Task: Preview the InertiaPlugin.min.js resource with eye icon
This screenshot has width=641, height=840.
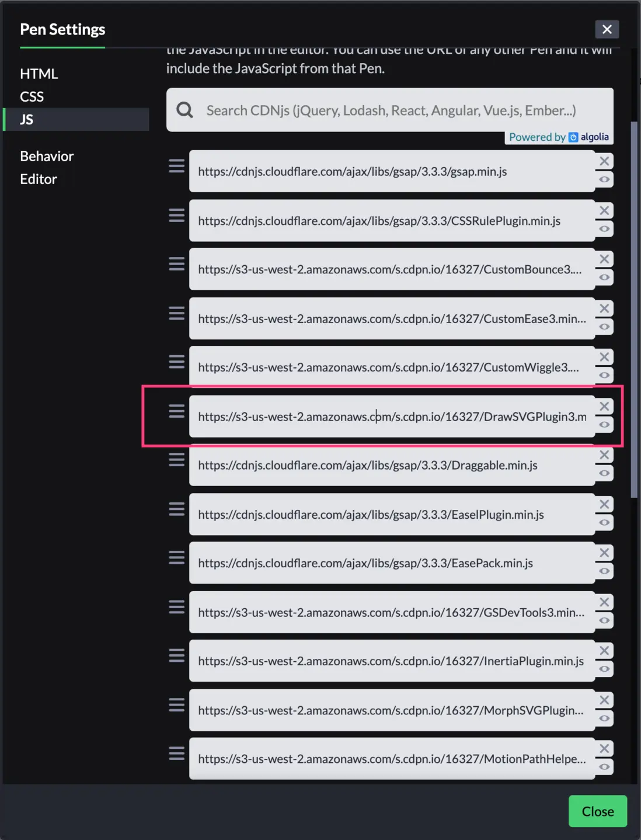Action: pyautogui.click(x=604, y=669)
